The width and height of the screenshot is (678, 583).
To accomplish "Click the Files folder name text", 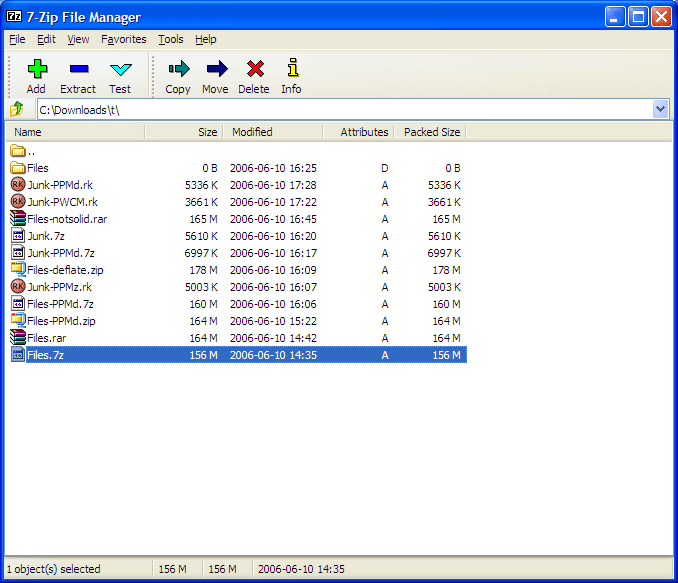I will 38,168.
